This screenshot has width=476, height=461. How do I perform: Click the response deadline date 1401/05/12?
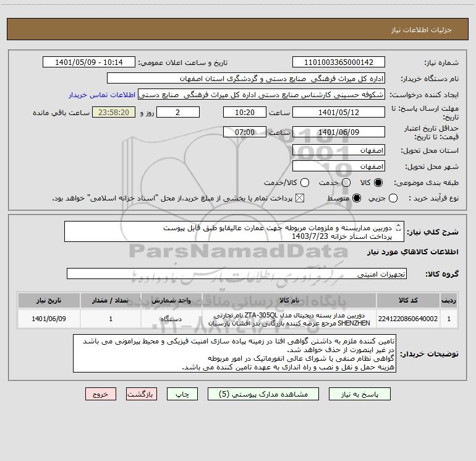pos(339,112)
